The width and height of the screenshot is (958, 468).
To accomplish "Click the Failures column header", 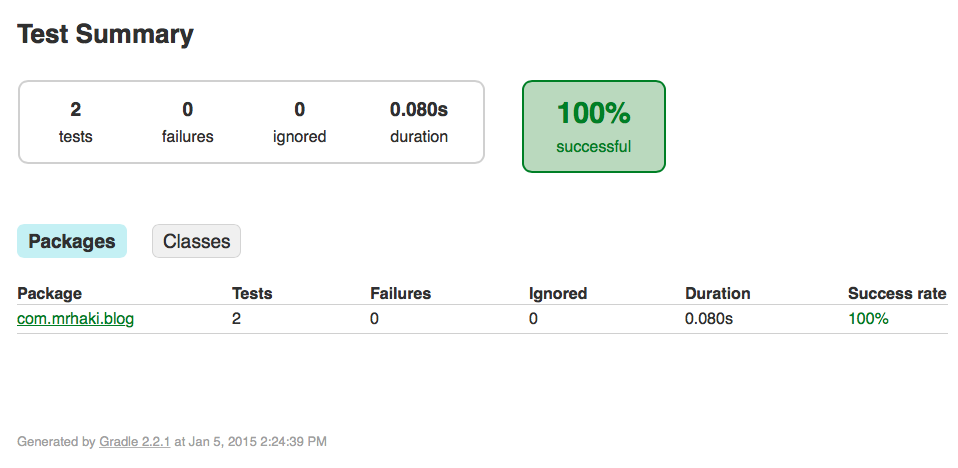I will pos(400,293).
